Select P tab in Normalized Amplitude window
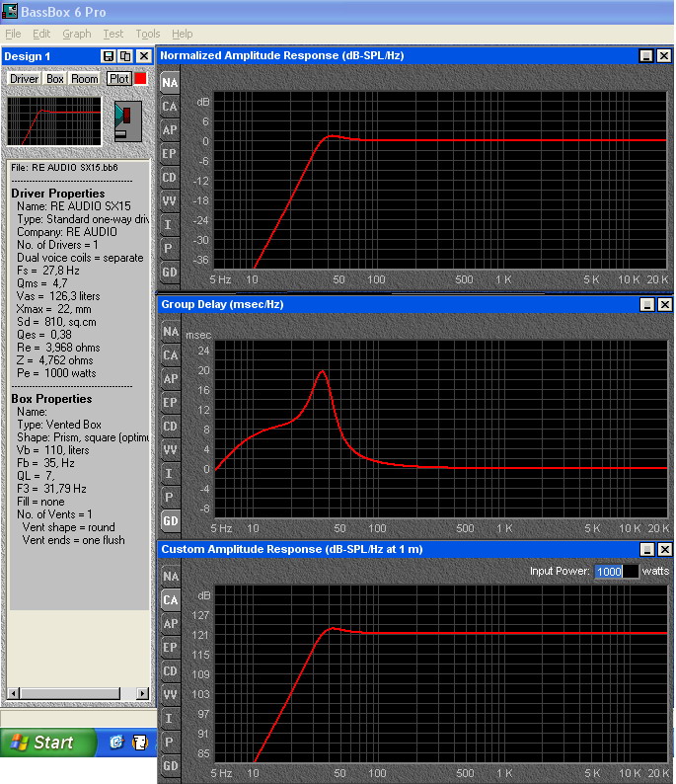The width and height of the screenshot is (676, 784). (x=170, y=248)
